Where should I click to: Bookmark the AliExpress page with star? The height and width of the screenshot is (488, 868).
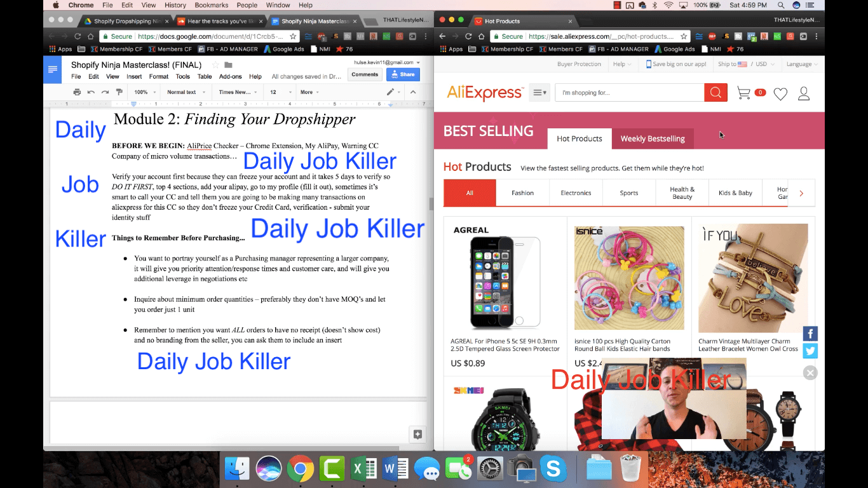[x=684, y=36]
